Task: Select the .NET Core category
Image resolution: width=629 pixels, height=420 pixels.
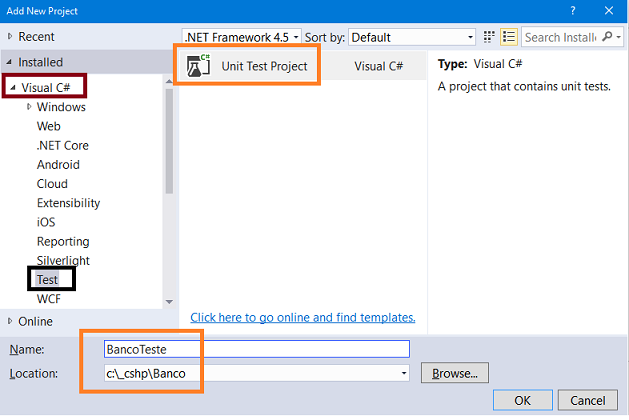Action: [x=63, y=145]
